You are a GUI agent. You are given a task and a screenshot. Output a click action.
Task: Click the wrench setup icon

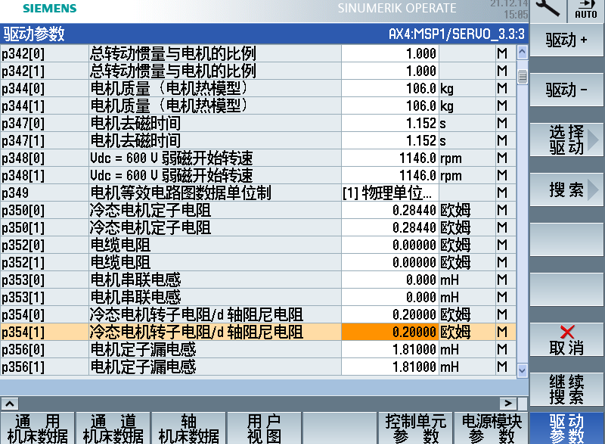tap(547, 8)
